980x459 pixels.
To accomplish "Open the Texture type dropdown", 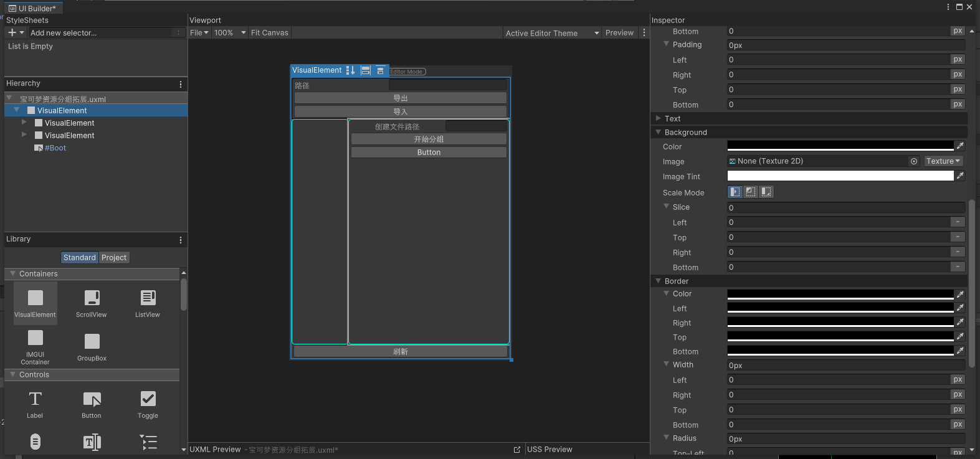I will click(x=943, y=161).
